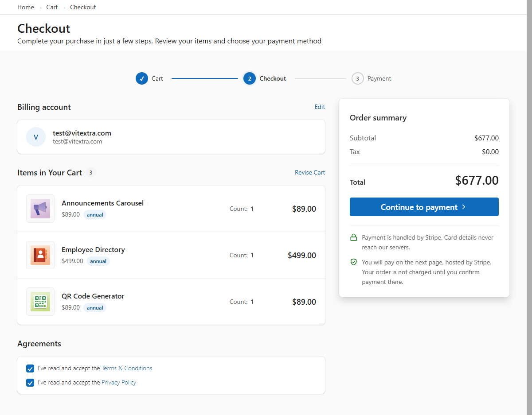The height and width of the screenshot is (415, 532).
Task: Click the Billing account heading
Action: (44, 107)
